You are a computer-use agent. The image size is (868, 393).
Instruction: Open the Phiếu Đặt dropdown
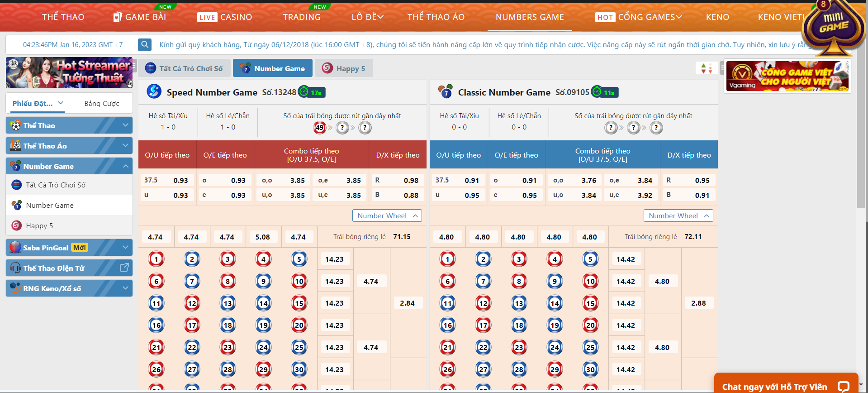click(x=38, y=103)
